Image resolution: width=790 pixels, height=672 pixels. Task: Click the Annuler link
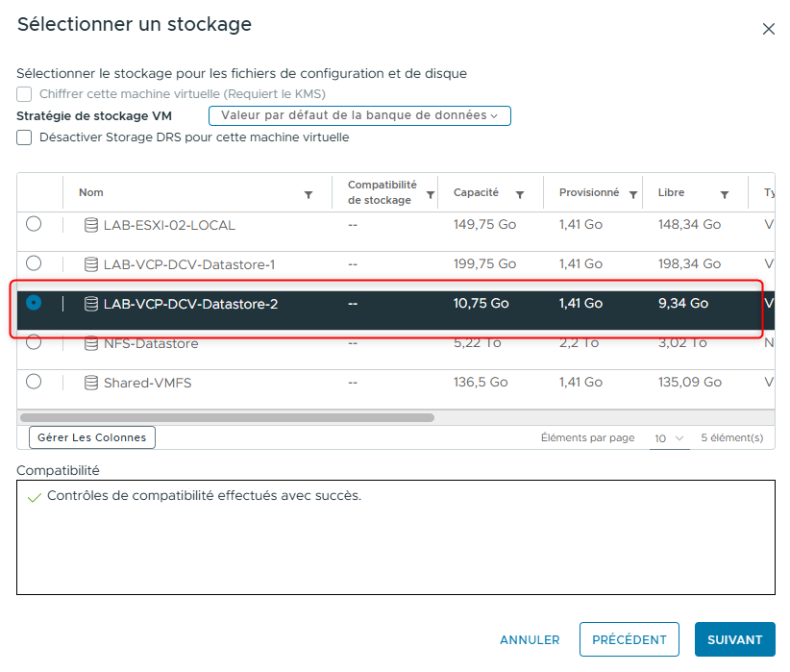click(x=530, y=639)
